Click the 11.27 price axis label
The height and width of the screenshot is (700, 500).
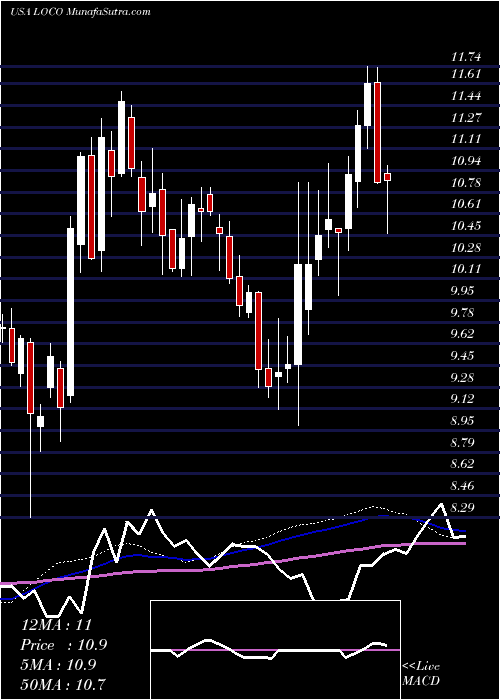pos(466,117)
